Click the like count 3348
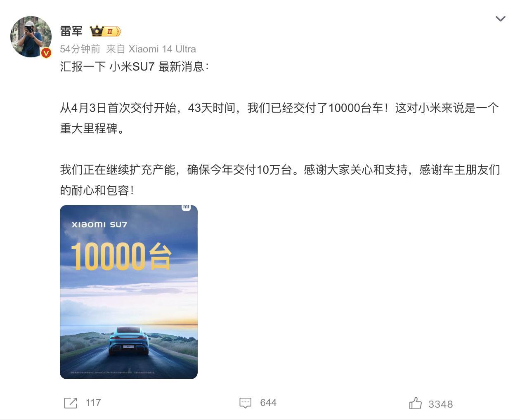520x420 pixels. (440, 404)
